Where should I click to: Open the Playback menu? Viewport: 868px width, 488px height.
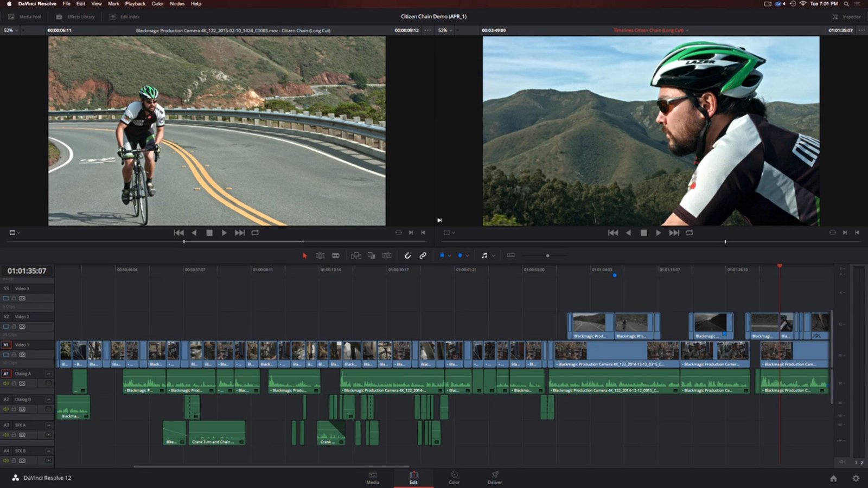coord(135,4)
